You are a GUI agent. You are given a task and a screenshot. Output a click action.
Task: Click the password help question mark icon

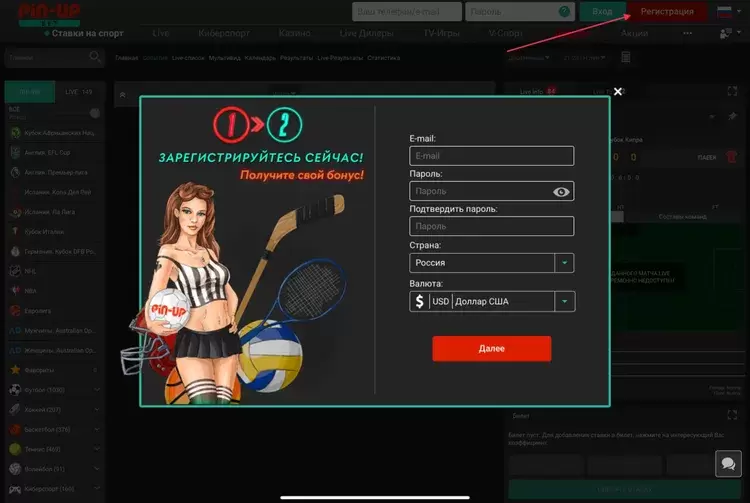pyautogui.click(x=564, y=11)
